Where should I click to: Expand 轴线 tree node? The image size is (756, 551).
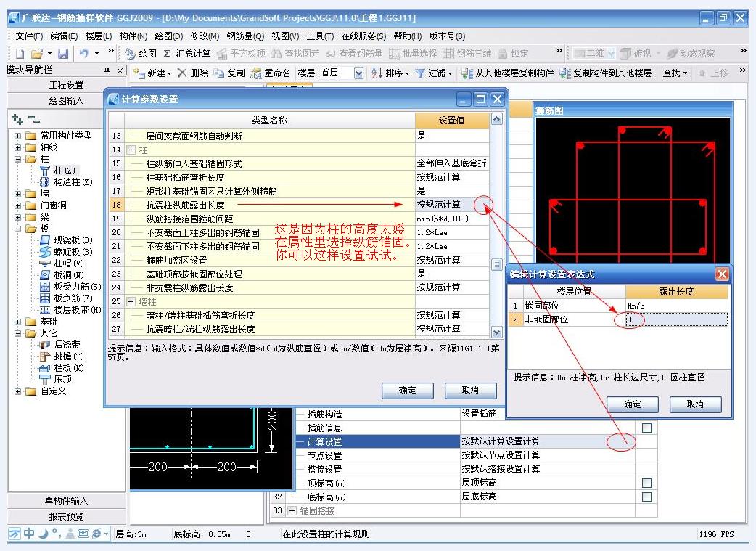pyautogui.click(x=18, y=147)
